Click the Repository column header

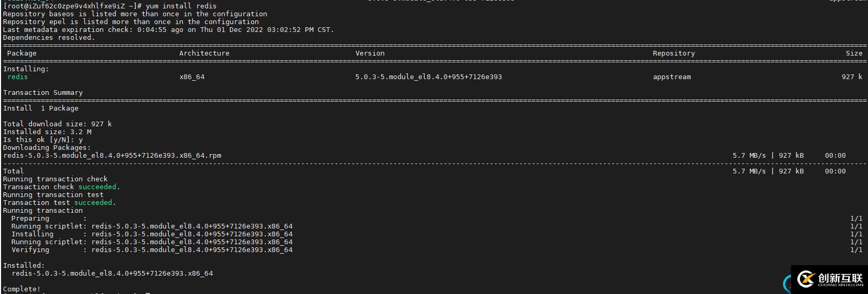[674, 53]
